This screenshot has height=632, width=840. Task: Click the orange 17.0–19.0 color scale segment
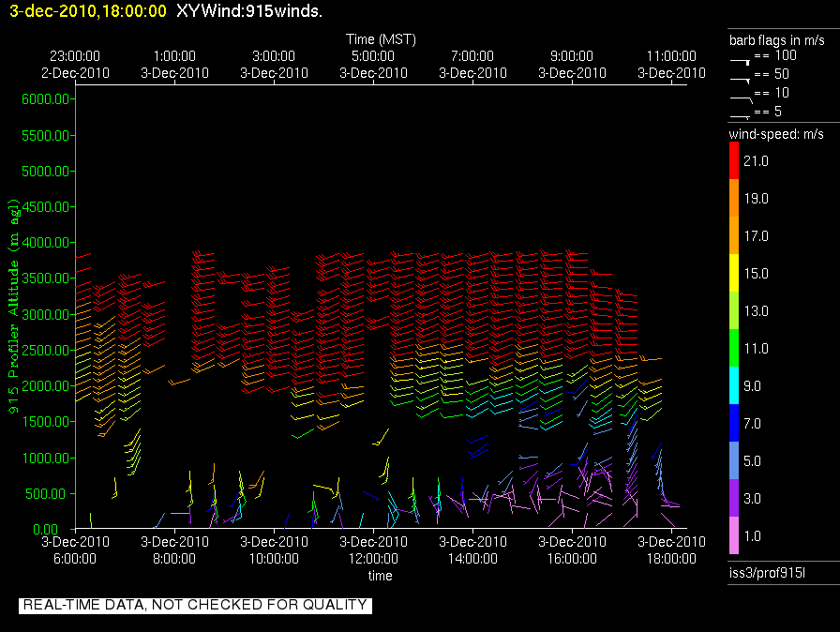pos(734,217)
